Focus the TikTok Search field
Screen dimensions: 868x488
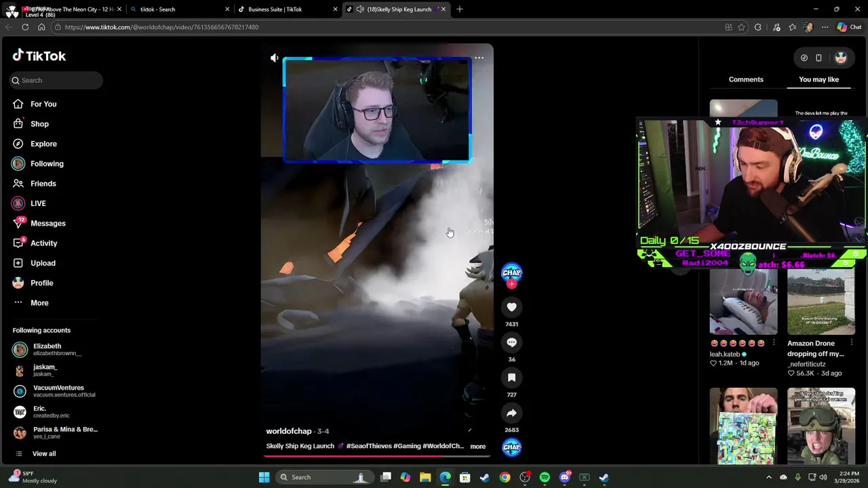coord(56,80)
